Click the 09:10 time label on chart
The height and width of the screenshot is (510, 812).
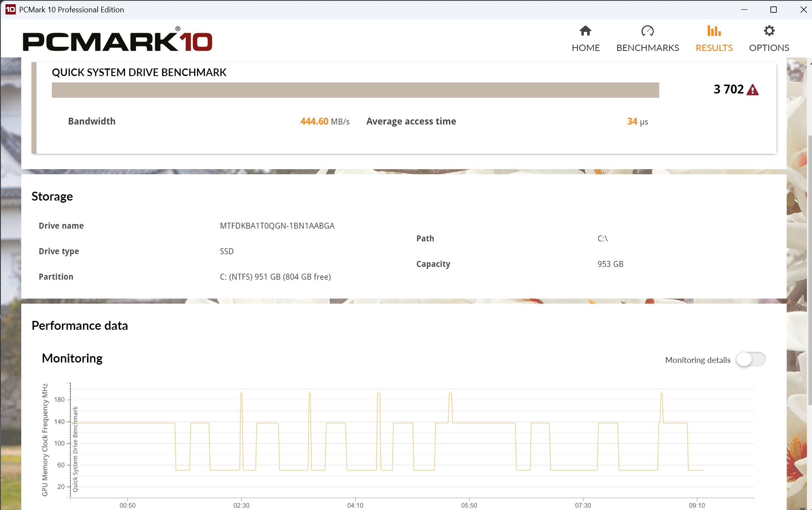tap(697, 505)
